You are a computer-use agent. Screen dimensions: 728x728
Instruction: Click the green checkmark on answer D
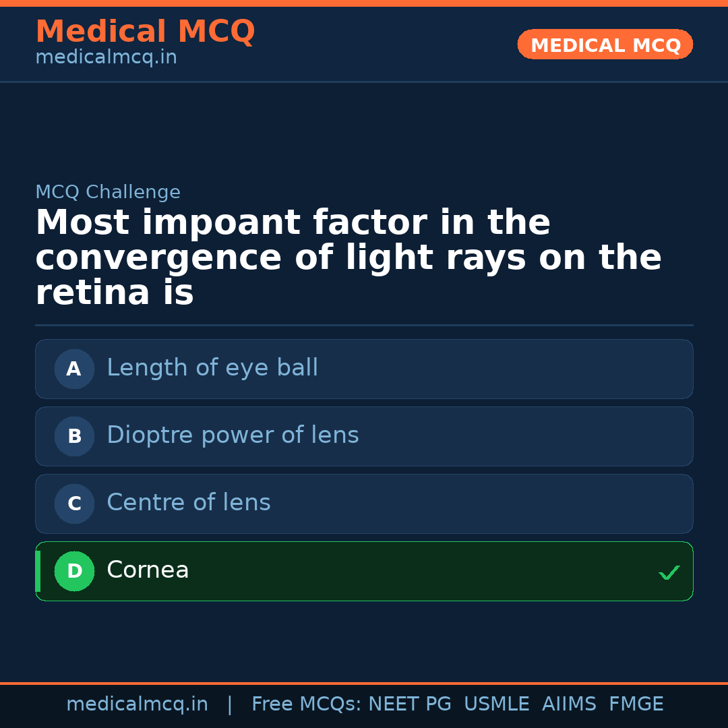pyautogui.click(x=669, y=572)
